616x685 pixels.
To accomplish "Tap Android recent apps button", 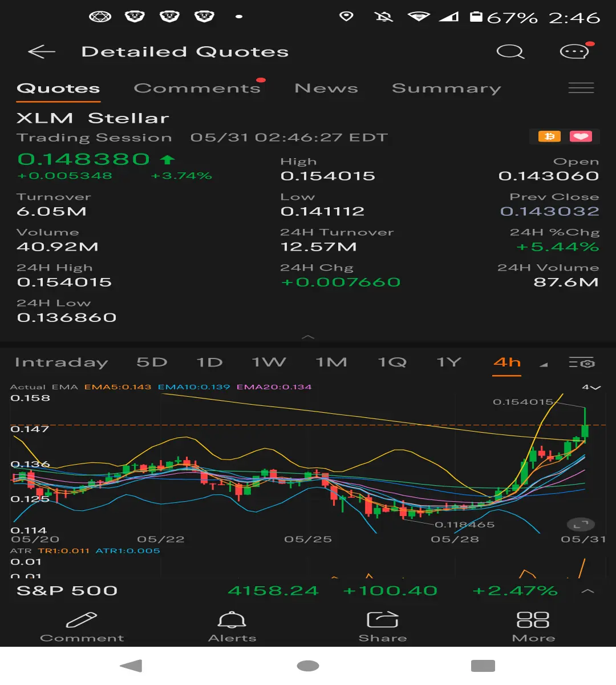I will pos(483,666).
